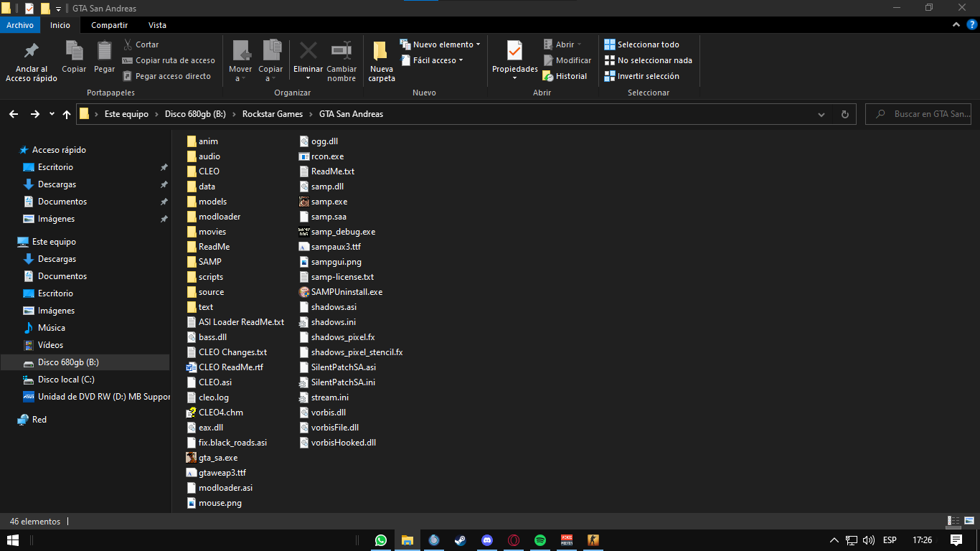Go forward with the right arrow
The width and height of the screenshot is (980, 551).
pyautogui.click(x=34, y=114)
